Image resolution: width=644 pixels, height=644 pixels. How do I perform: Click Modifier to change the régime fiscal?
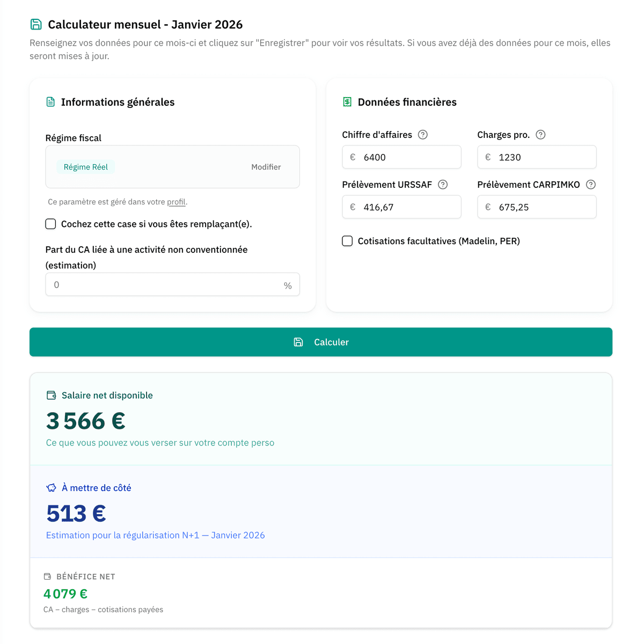[266, 167]
